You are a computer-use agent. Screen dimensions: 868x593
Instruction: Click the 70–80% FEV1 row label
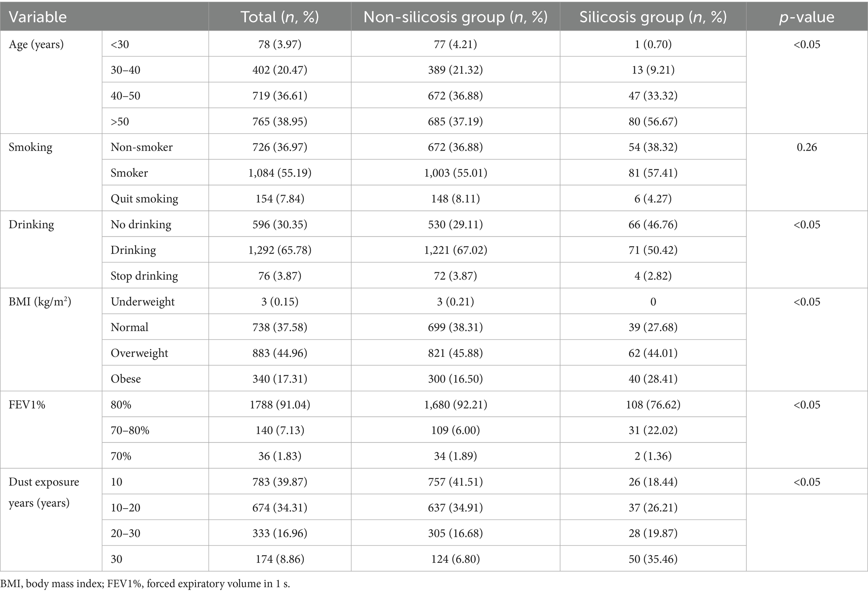pos(130,430)
